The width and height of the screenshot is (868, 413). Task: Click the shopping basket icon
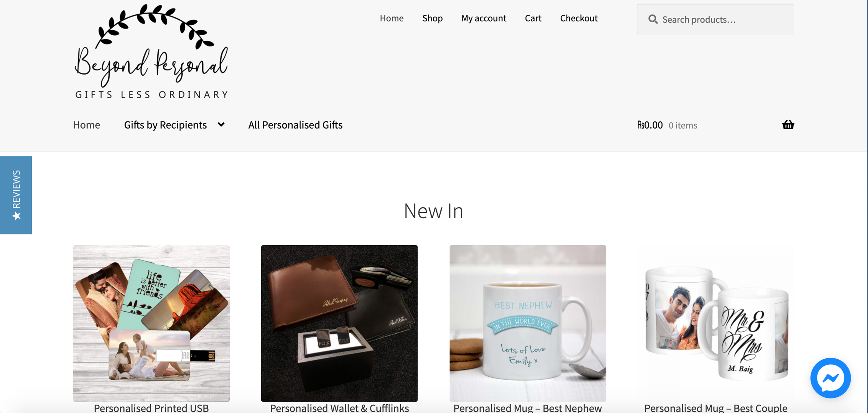pyautogui.click(x=788, y=125)
